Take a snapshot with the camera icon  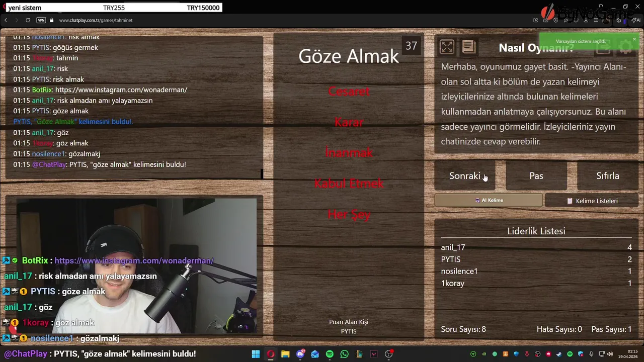(x=546, y=20)
